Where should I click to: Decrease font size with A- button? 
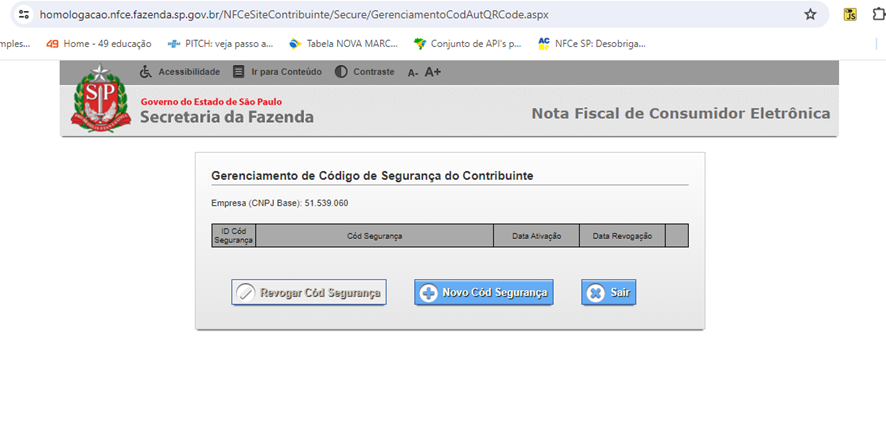pyautogui.click(x=413, y=72)
